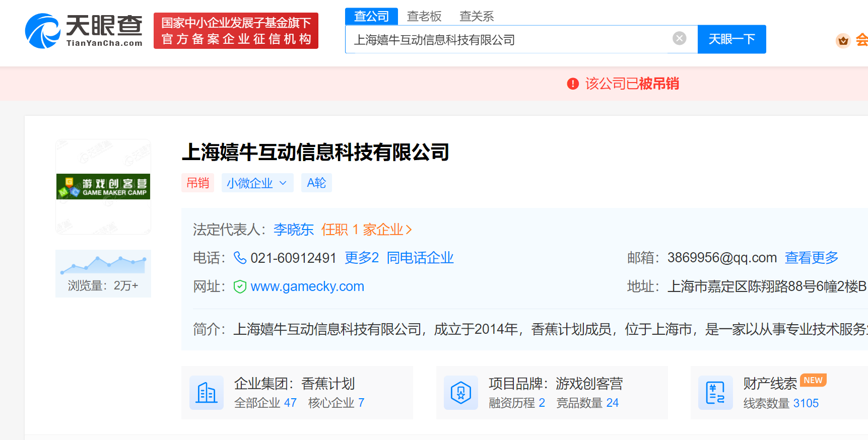Switch to the 查关系 tab

[x=477, y=16]
